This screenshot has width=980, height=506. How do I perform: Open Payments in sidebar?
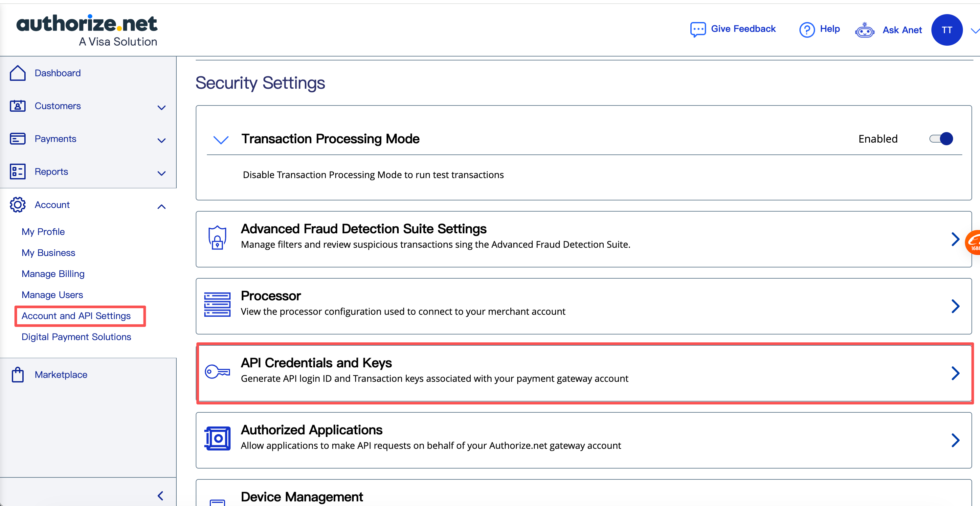(56, 139)
